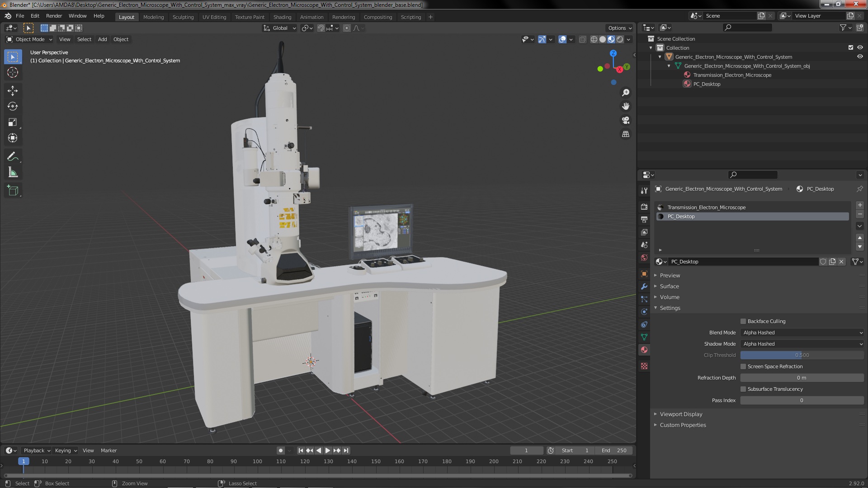
Task: Toggle camera view icon in viewport
Action: [x=626, y=120]
